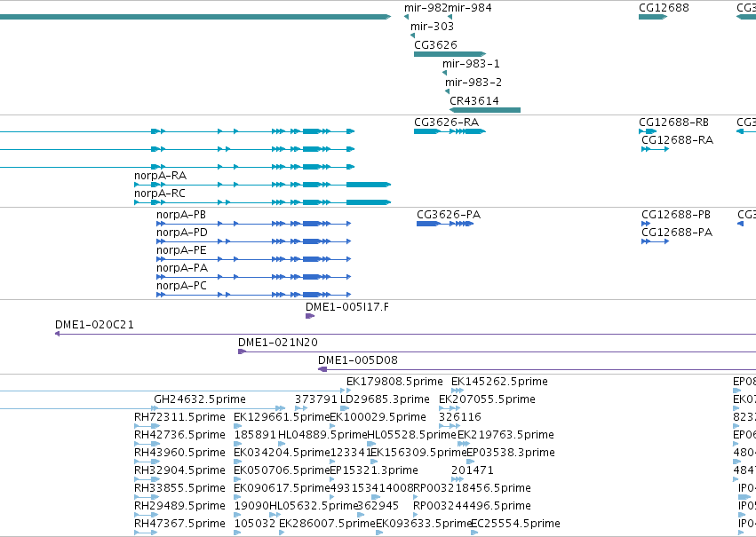Click the RH42736.5prime EST label
Viewport: 756px width, 537px height.
pos(179,435)
